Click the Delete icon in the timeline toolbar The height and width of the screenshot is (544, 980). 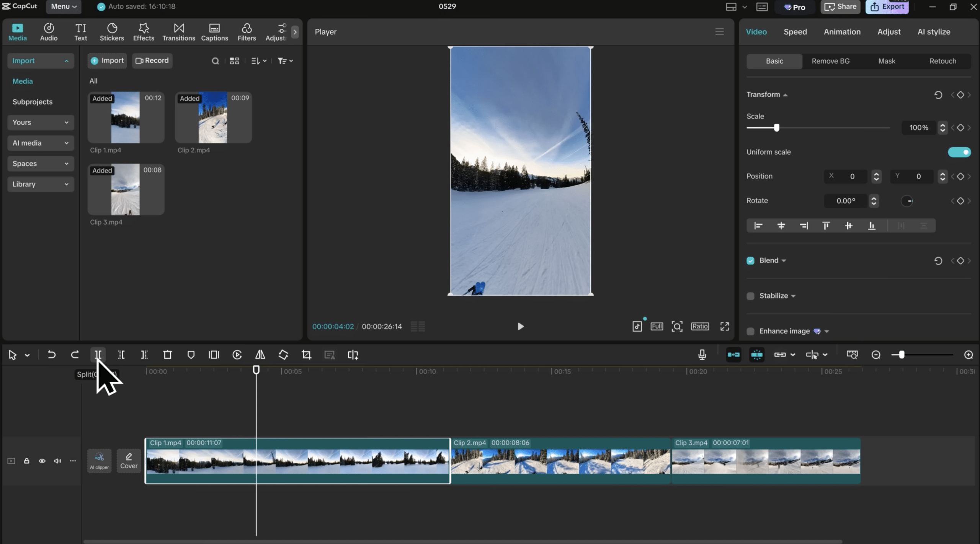(x=168, y=354)
